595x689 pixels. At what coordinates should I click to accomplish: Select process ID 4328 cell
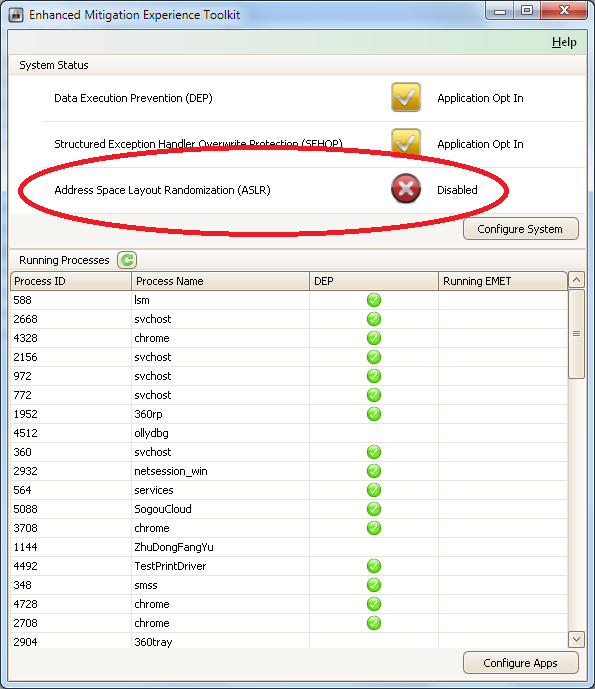pos(71,338)
